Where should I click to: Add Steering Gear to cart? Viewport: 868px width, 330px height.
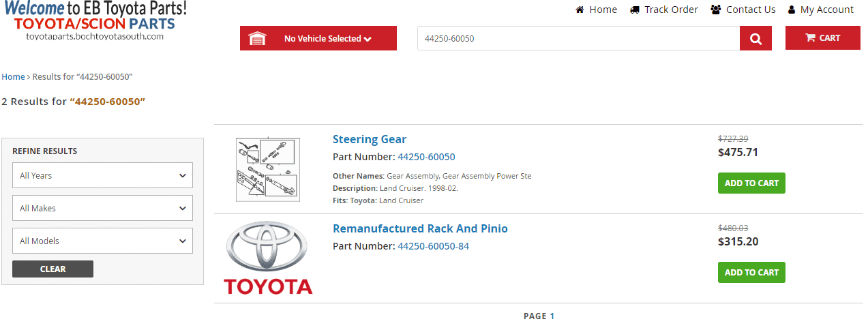pyautogui.click(x=751, y=183)
